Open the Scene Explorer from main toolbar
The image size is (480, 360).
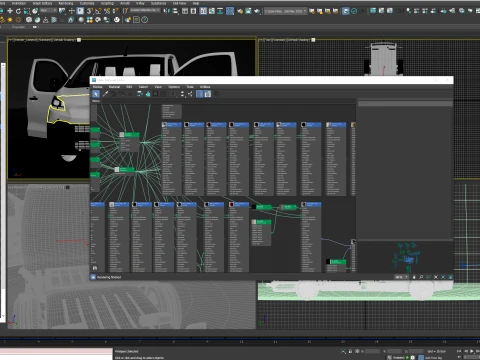(x=185, y=11)
